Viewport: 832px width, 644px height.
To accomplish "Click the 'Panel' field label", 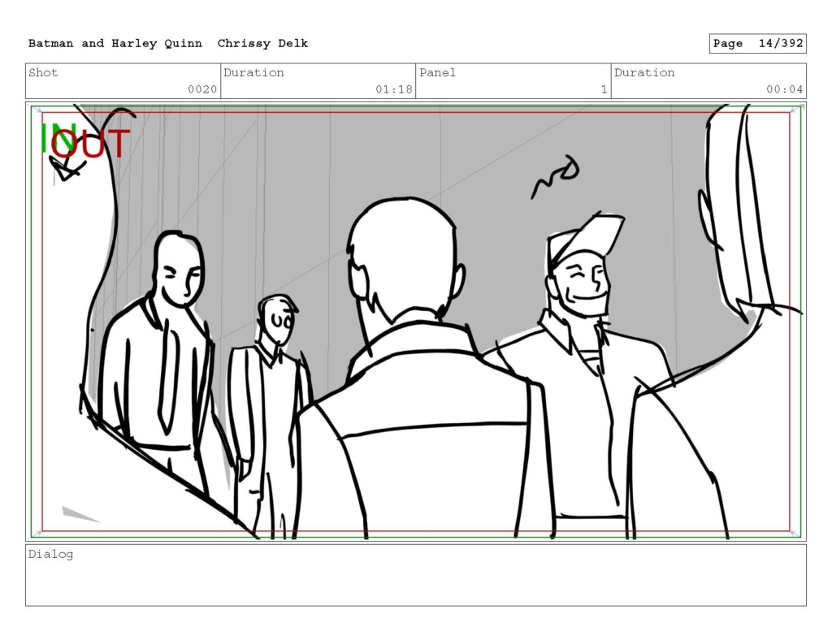I will [437, 72].
